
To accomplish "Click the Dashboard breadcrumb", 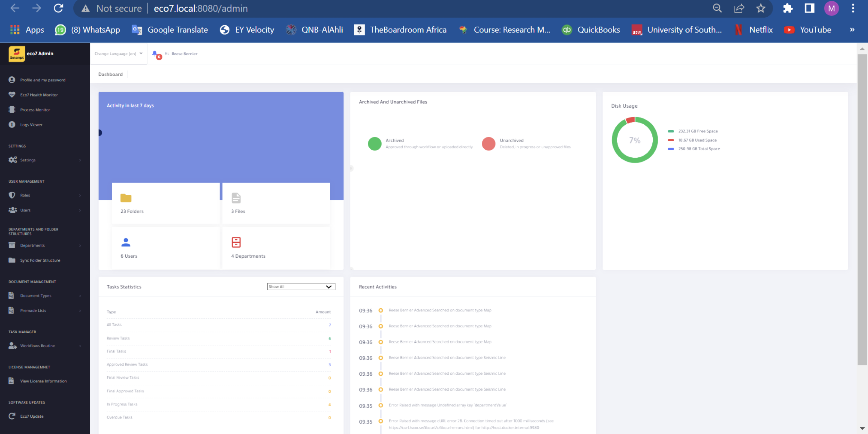I will [110, 74].
